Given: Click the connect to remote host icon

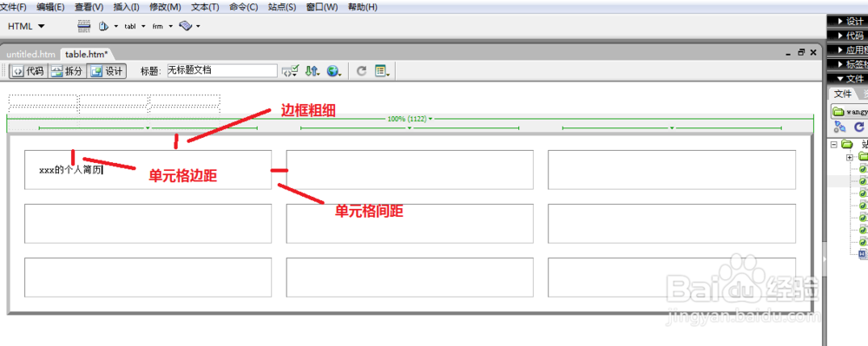Looking at the screenshot, I should [839, 127].
